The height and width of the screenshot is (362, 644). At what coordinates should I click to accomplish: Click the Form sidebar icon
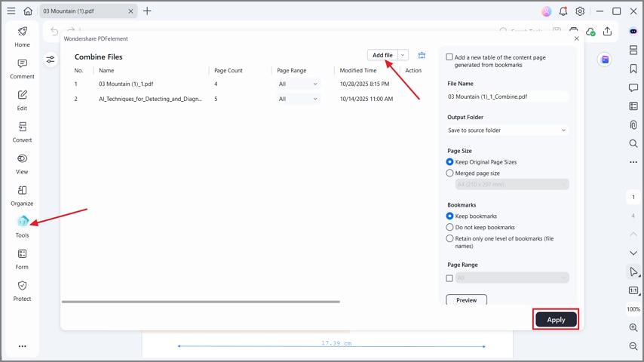click(22, 258)
